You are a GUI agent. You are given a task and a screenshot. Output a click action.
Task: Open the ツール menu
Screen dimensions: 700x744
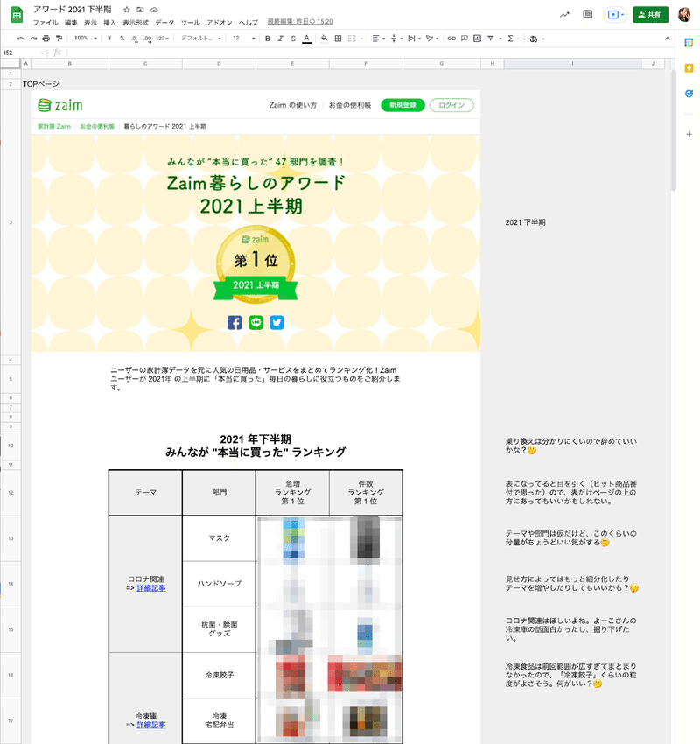190,23
